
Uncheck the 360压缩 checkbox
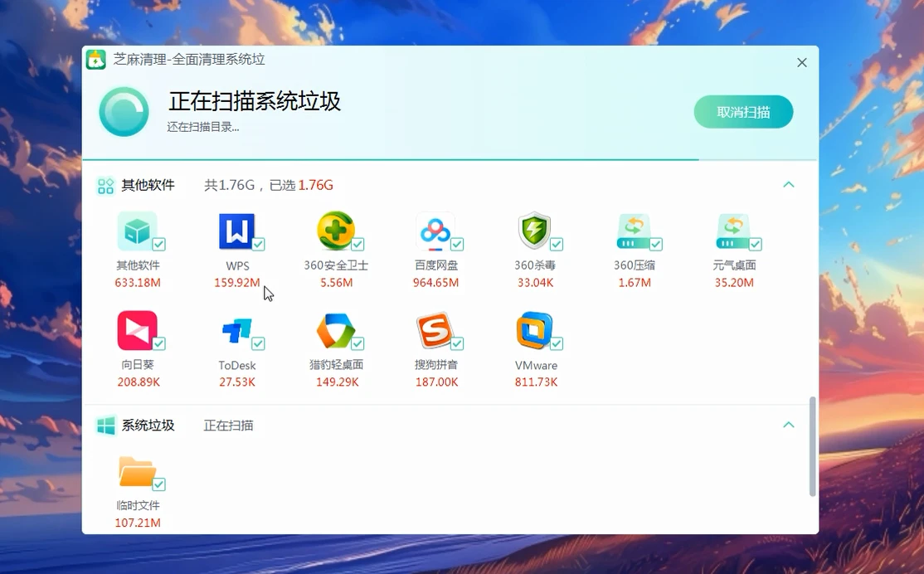click(x=656, y=244)
